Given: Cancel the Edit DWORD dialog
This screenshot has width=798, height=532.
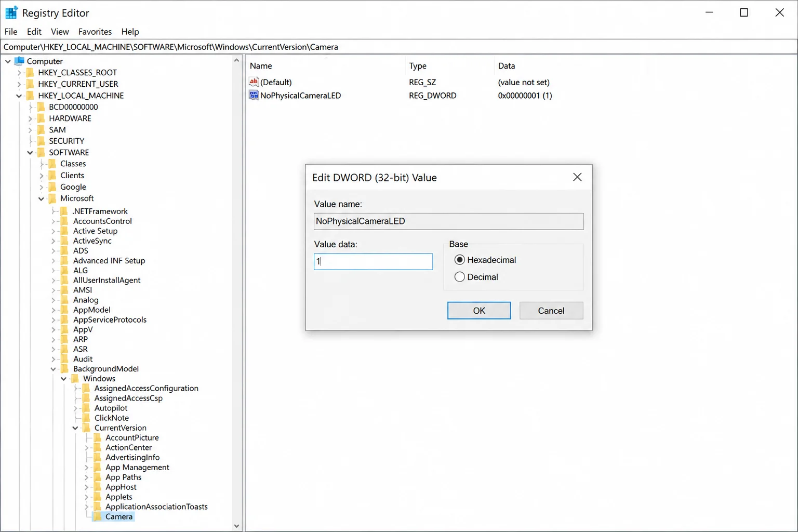Looking at the screenshot, I should pos(551,311).
